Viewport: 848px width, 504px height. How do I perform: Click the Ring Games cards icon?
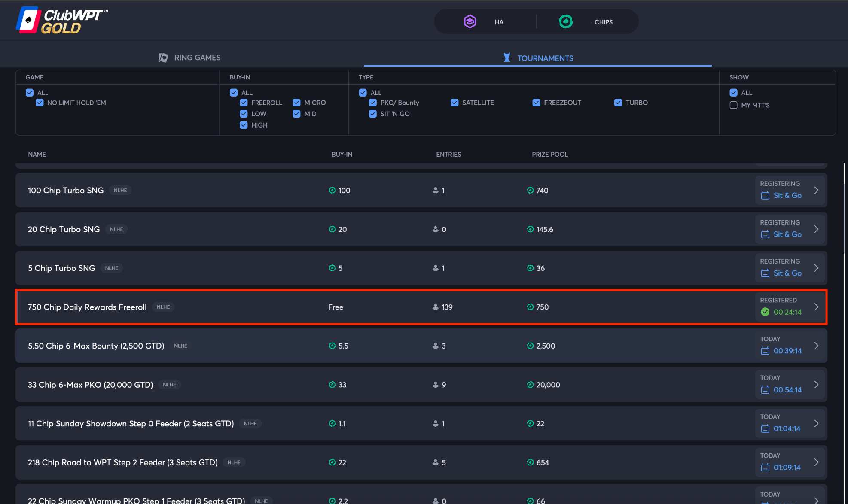tap(163, 58)
